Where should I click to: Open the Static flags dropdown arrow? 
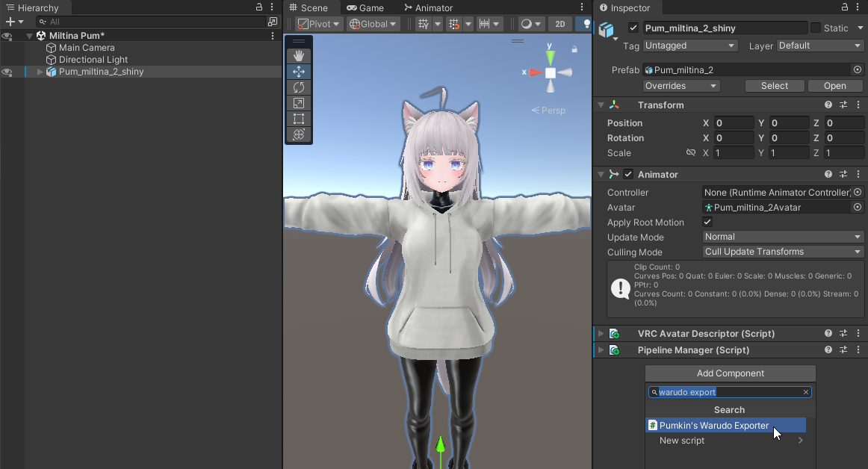(861, 28)
